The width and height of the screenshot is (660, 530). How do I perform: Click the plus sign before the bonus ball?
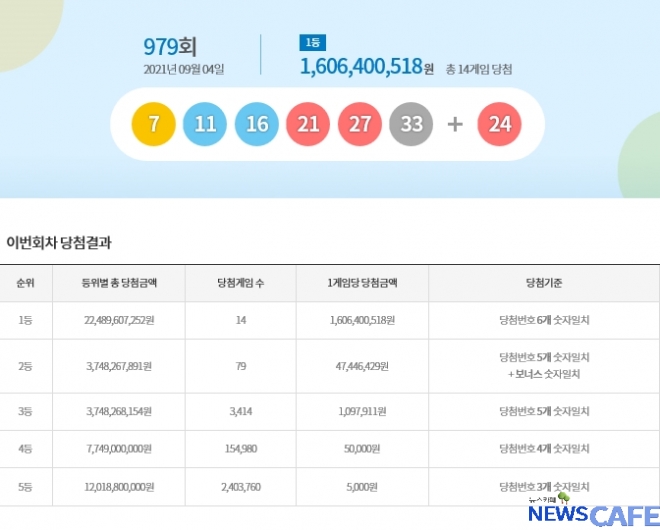click(455, 124)
